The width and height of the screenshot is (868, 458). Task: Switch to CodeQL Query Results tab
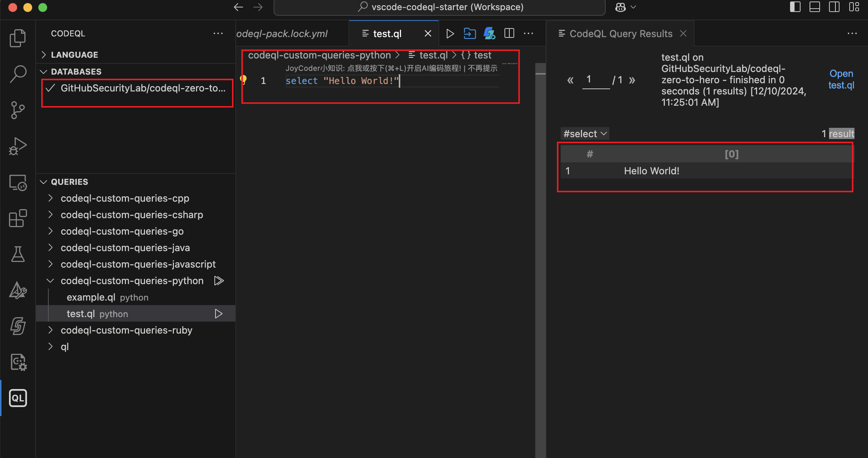(x=620, y=34)
